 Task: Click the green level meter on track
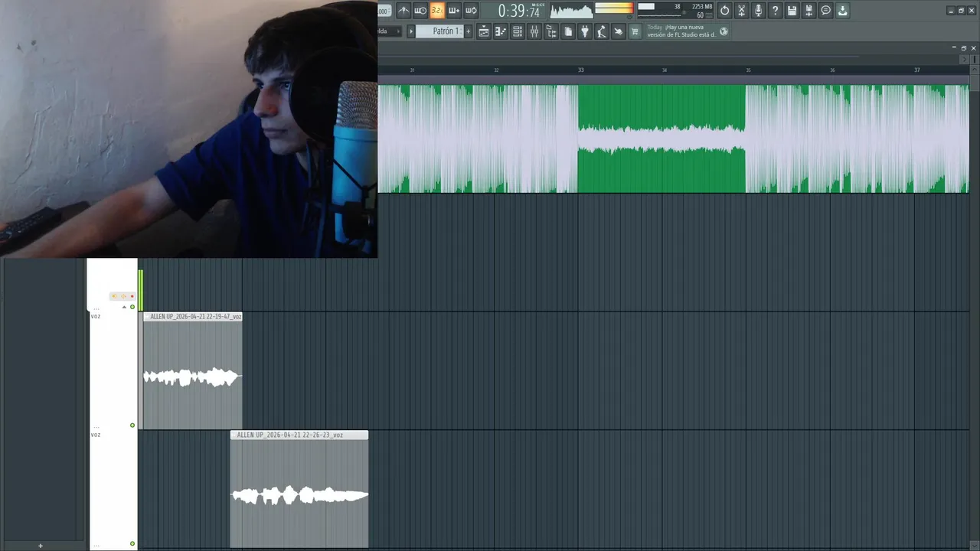(x=141, y=290)
